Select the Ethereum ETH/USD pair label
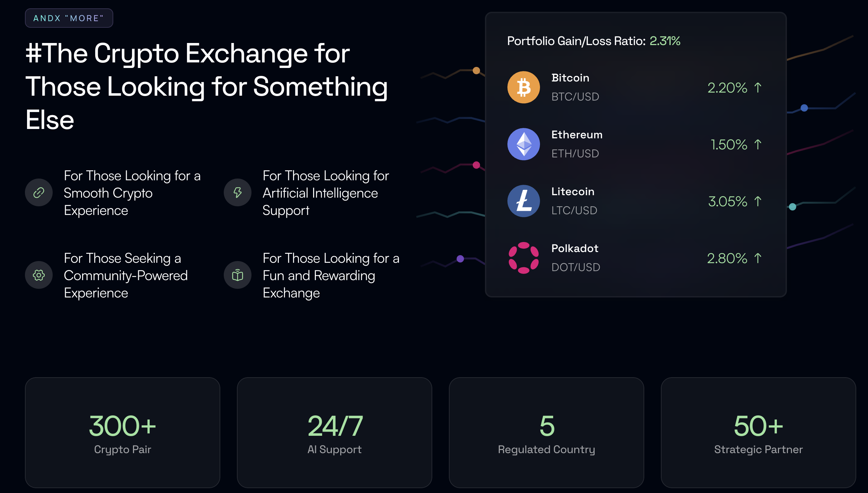The image size is (868, 493). tap(575, 154)
